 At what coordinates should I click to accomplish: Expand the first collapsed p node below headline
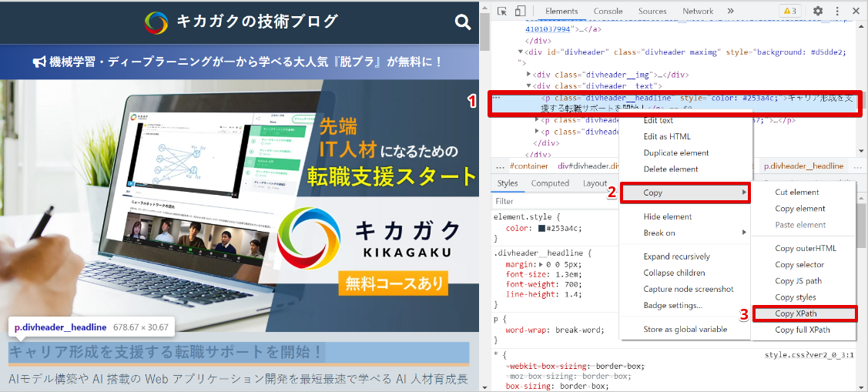point(536,120)
